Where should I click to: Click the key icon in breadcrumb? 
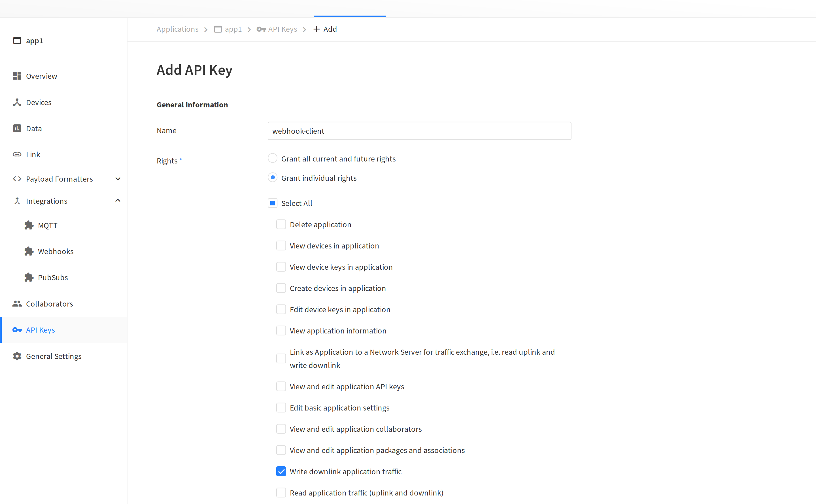point(261,29)
